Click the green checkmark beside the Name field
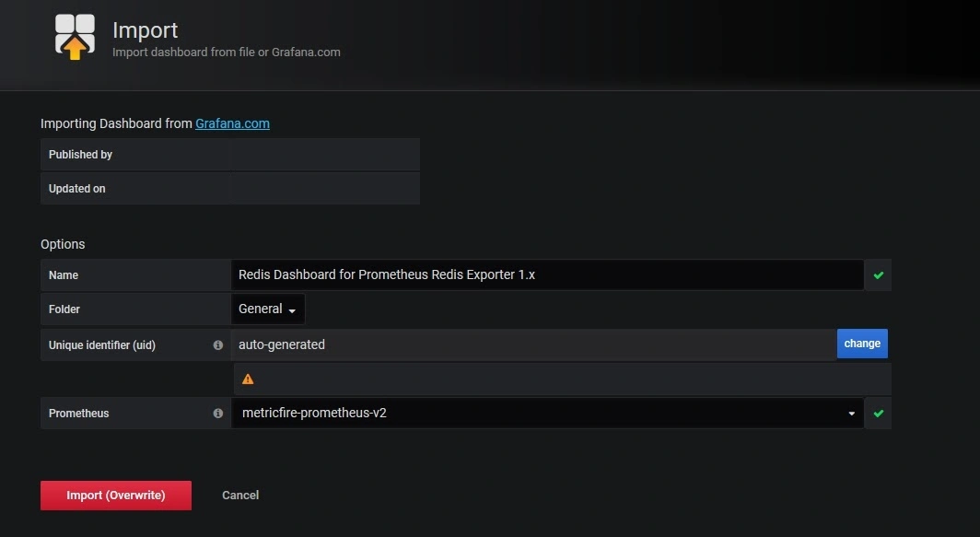This screenshot has height=537, width=980. pos(878,275)
